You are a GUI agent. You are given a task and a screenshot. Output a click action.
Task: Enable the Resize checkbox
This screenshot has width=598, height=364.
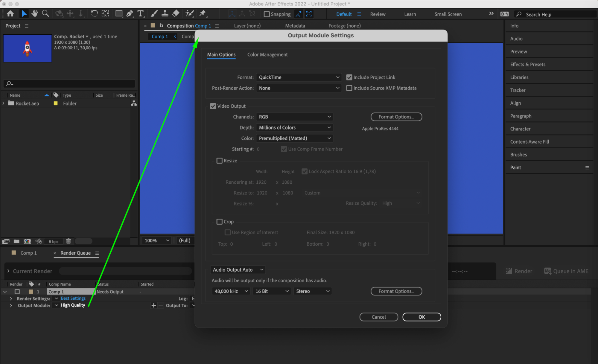(x=220, y=161)
